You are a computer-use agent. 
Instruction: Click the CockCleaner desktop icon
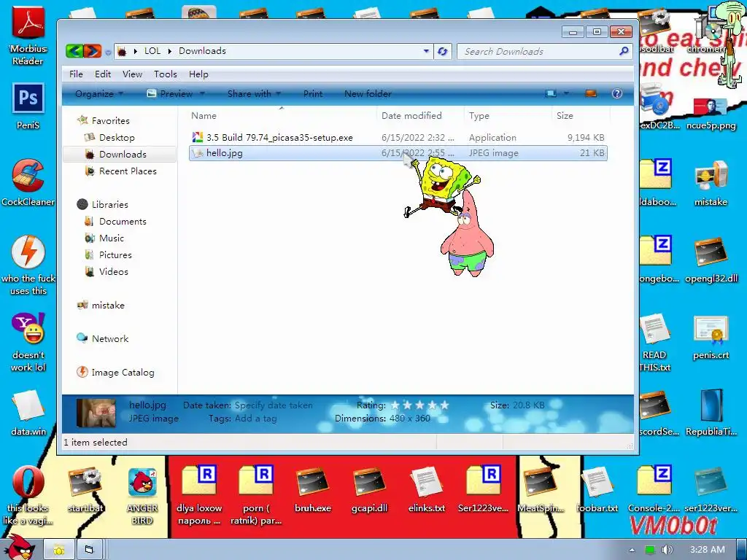pyautogui.click(x=28, y=183)
